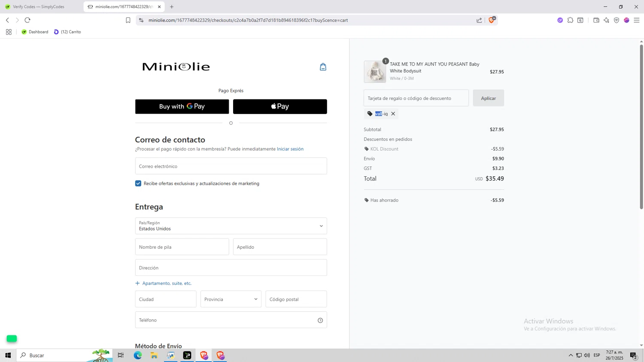This screenshot has height=362, width=644.
Task: Click the KOL Discount line
Action: click(434, 149)
